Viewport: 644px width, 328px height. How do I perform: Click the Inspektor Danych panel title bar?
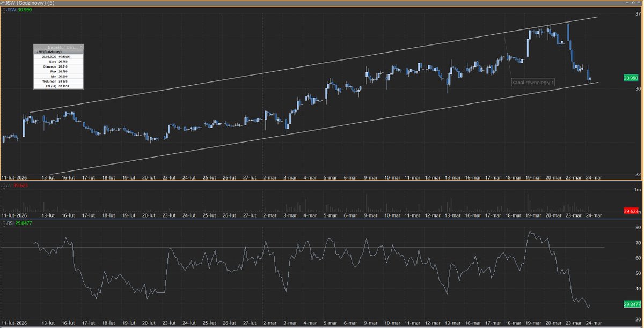[58, 47]
